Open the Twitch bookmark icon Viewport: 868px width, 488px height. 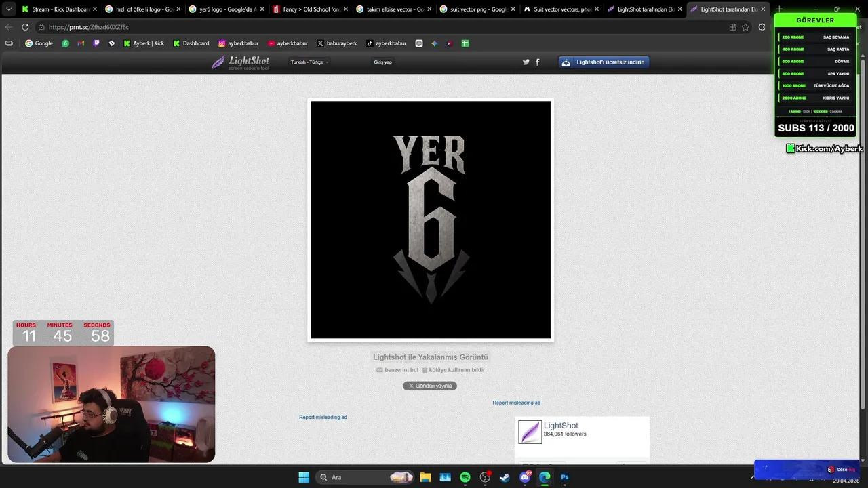[96, 43]
